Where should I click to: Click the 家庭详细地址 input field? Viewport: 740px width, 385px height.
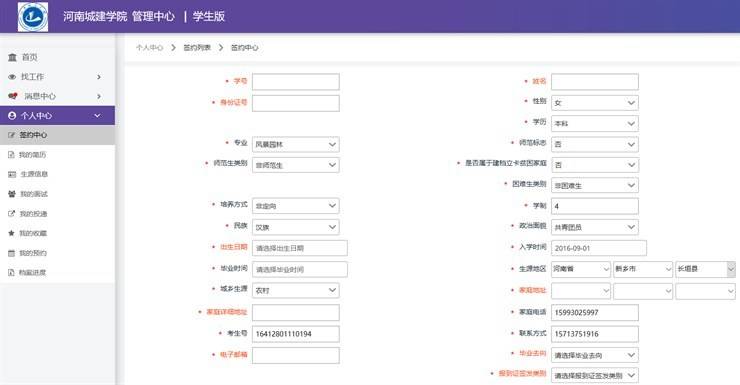(x=295, y=312)
